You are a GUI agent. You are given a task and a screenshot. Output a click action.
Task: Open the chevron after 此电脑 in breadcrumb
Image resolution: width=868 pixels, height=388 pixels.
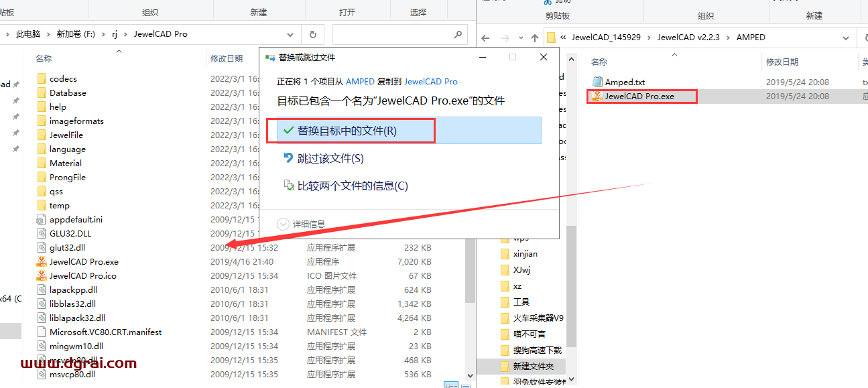coord(48,34)
